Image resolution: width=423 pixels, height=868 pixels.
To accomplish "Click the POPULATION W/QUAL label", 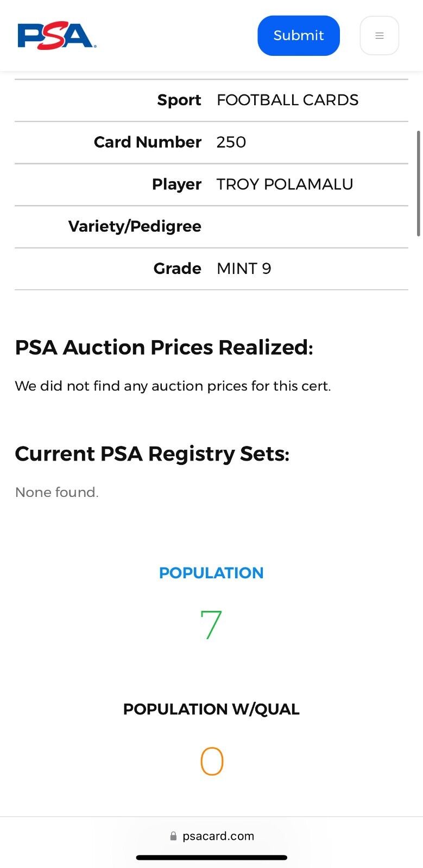I will point(211,709).
